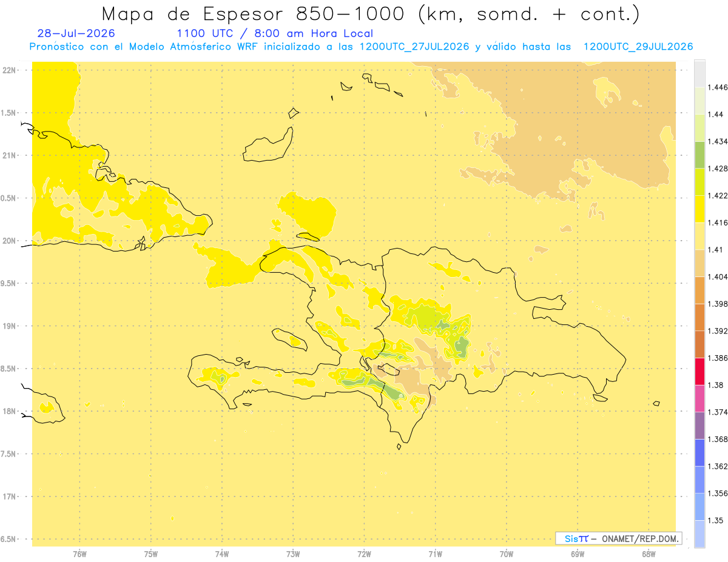Click the colorbar value 1.416
The image size is (728, 562).
click(717, 222)
